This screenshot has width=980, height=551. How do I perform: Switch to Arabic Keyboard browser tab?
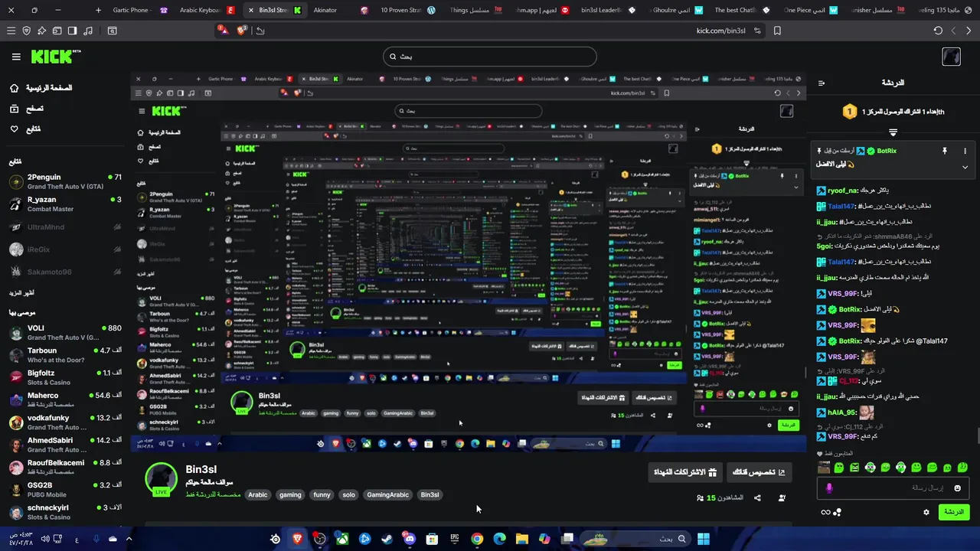point(207,10)
